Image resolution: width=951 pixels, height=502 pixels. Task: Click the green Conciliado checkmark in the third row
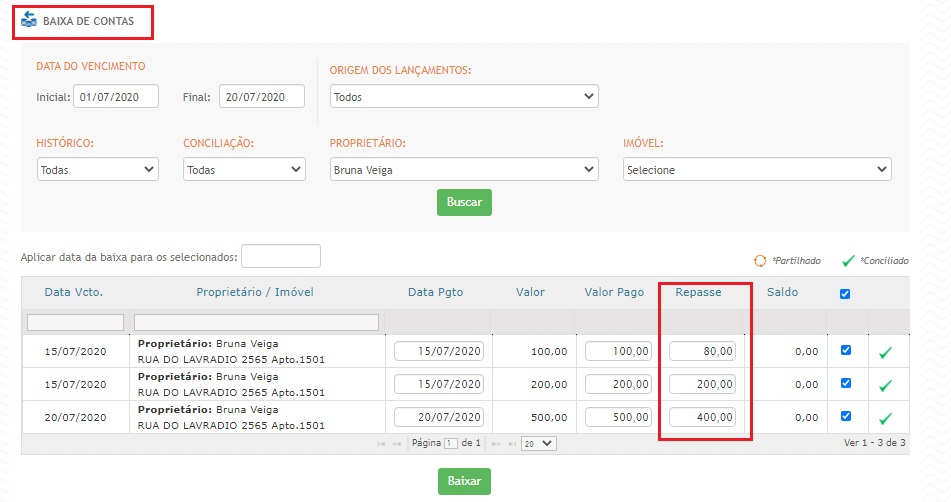pyautogui.click(x=885, y=418)
